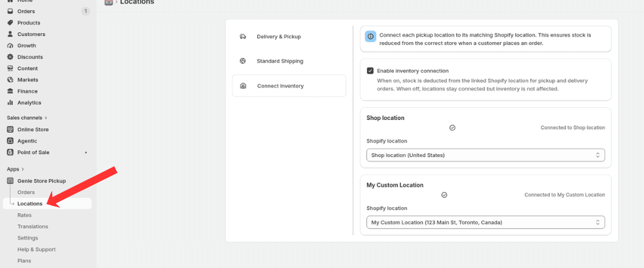Viewport: 644px width, 268px height.
Task: Click 'Connected to Shop location' status text
Action: [573, 128]
